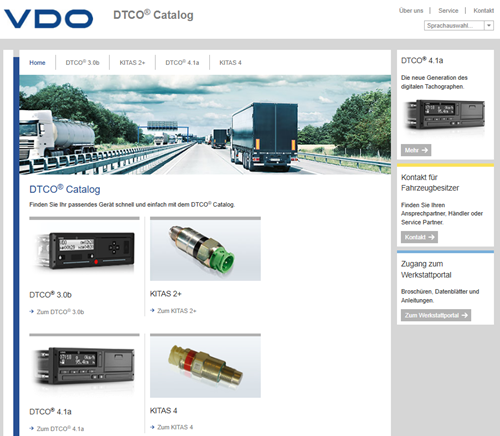The image size is (500, 436).
Task: Switch to the KITAS 4 navigation tab
Action: tap(230, 63)
